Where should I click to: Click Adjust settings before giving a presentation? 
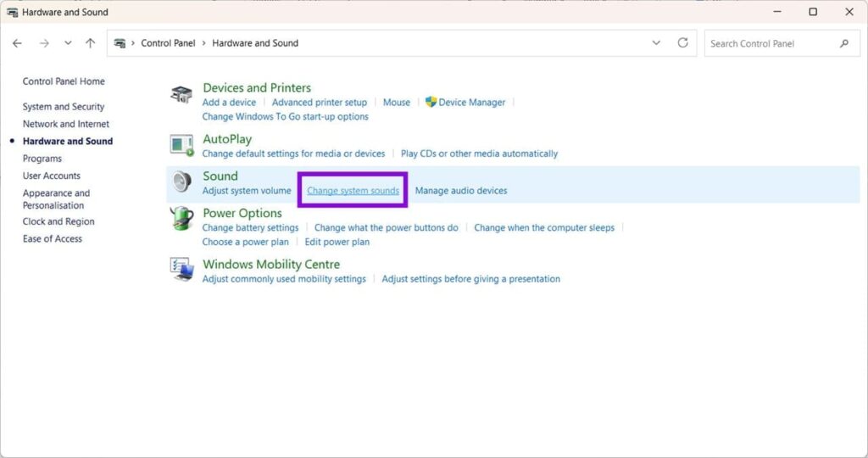click(x=471, y=279)
